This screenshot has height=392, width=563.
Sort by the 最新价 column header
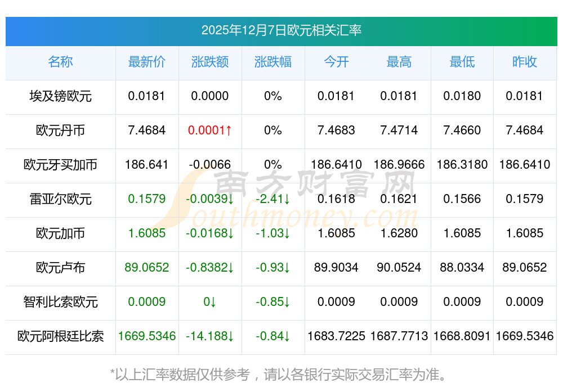pyautogui.click(x=147, y=62)
